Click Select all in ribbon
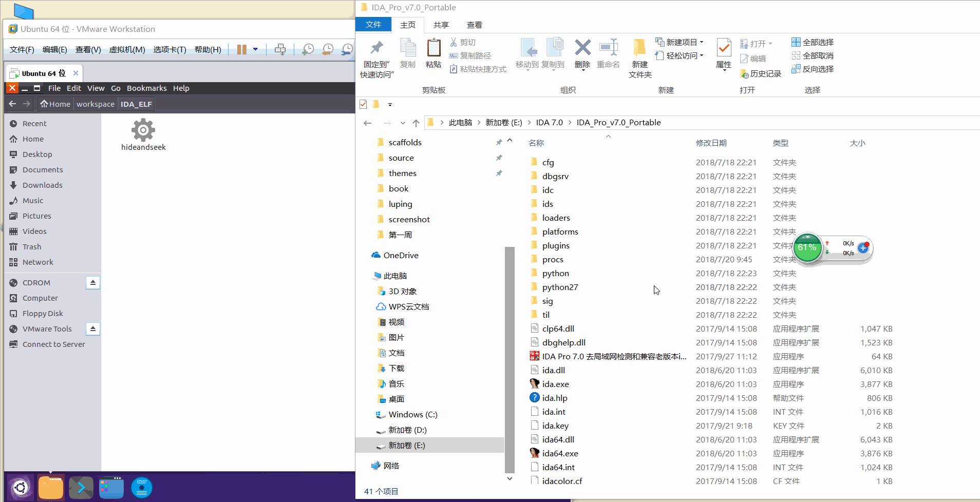This screenshot has height=502, width=980. pos(813,42)
